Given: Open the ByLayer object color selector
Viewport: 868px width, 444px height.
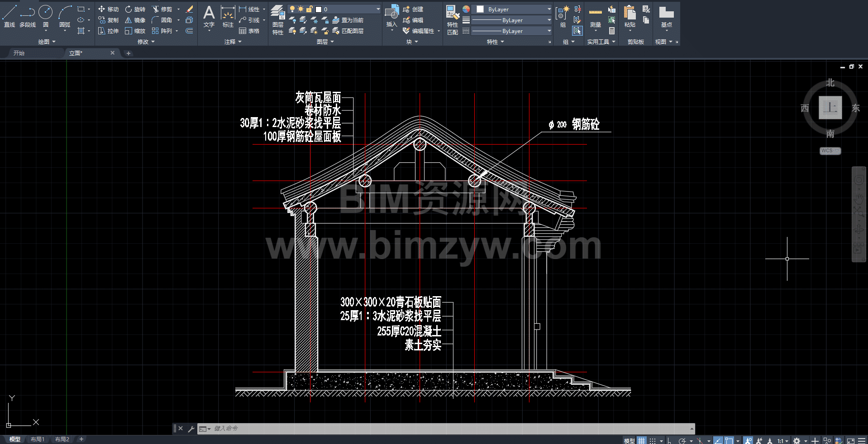Looking at the screenshot, I should [x=511, y=9].
